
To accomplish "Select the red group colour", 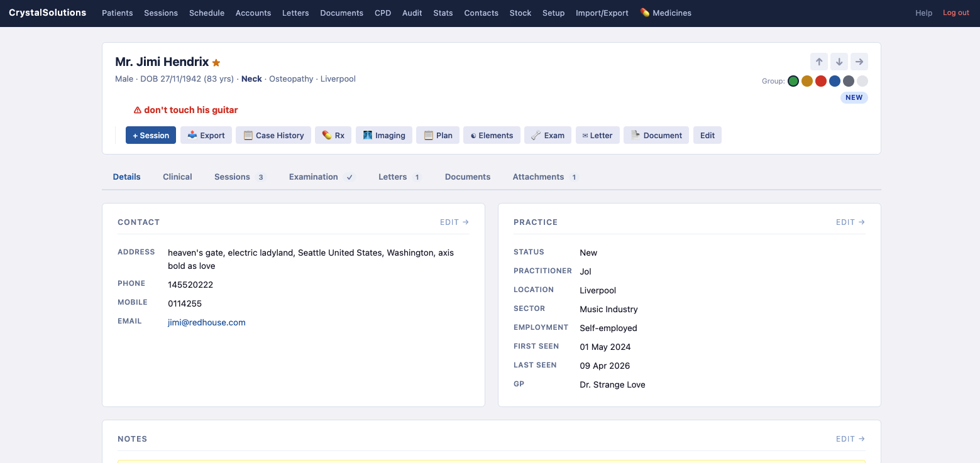I will (821, 81).
